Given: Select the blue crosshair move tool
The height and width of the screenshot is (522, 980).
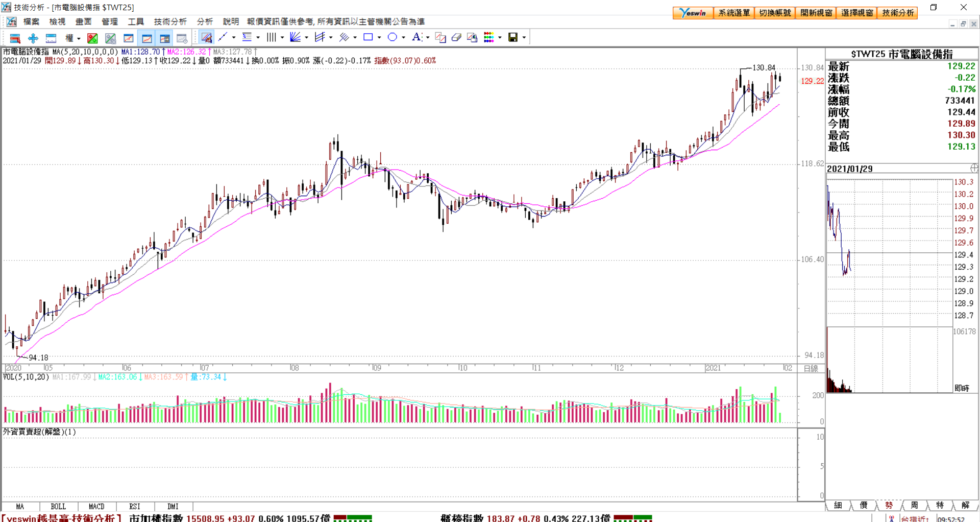Looking at the screenshot, I should (33, 38).
